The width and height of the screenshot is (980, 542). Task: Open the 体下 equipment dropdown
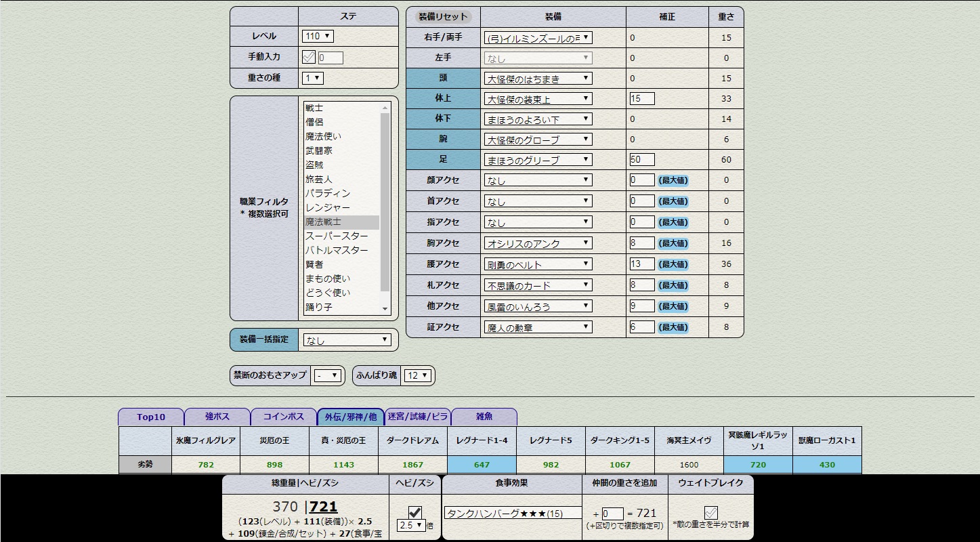[x=538, y=119]
